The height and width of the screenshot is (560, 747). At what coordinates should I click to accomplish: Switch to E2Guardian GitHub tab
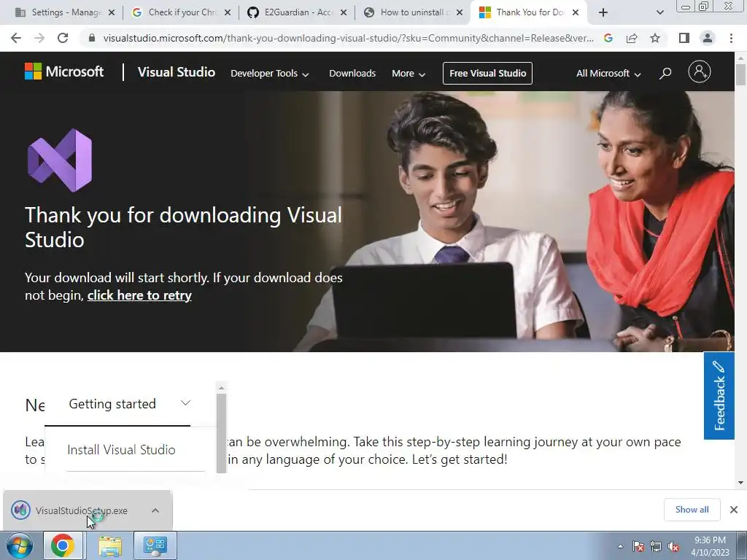297,12
